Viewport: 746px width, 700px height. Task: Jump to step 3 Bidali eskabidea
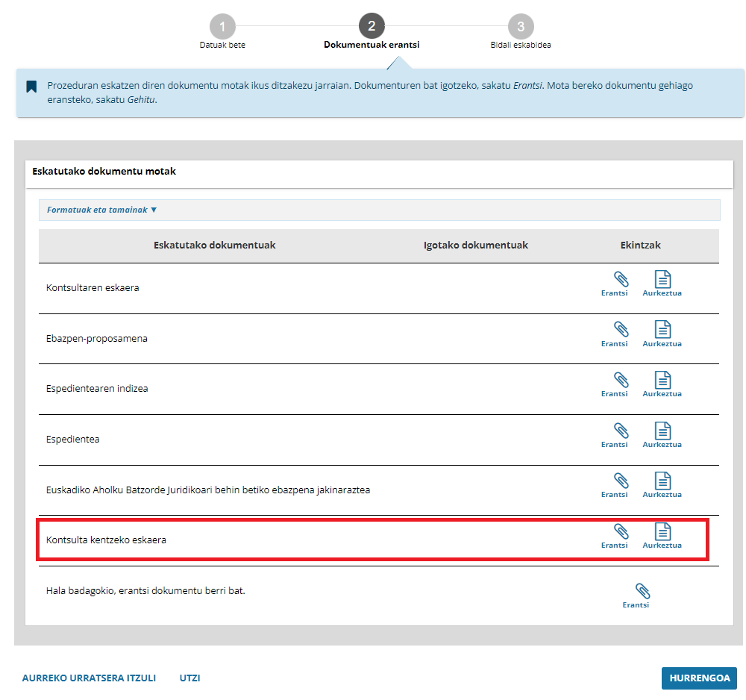(x=521, y=28)
